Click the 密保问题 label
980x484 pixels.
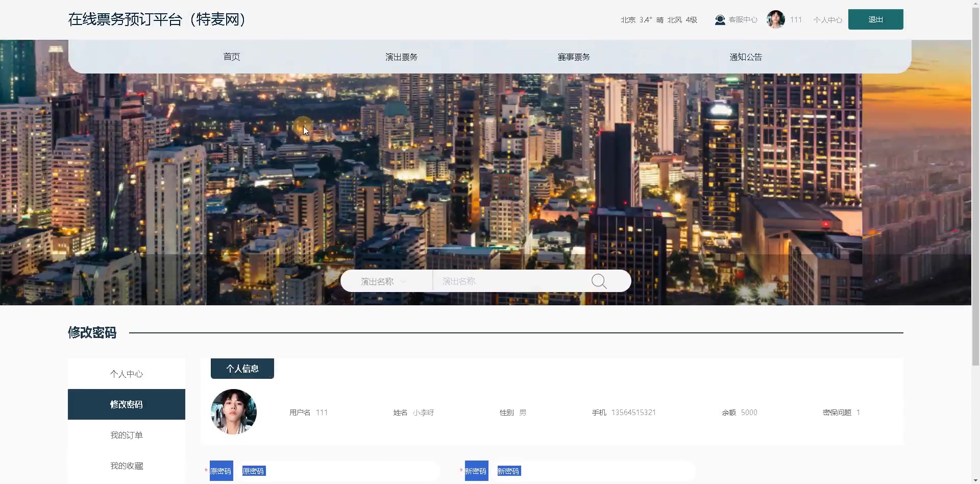tap(837, 413)
